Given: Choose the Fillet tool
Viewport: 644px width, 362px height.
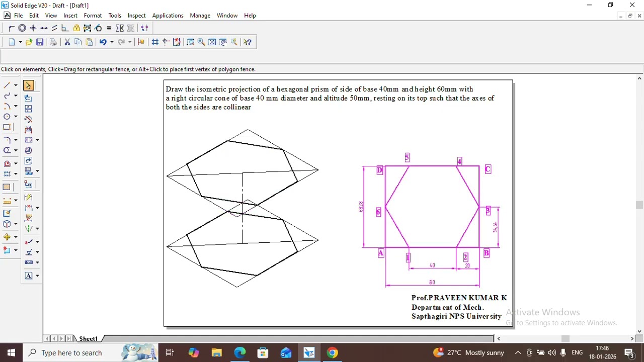Looking at the screenshot, I should 7,140.
